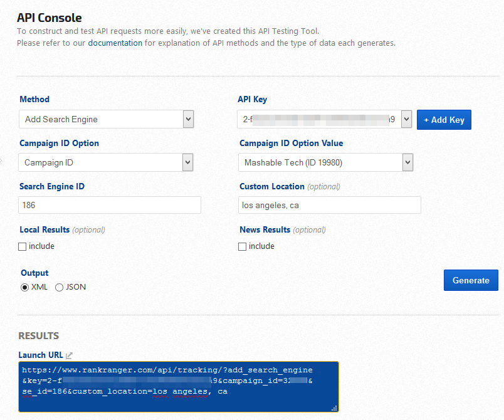Click the RESULTS section heading

click(x=38, y=335)
